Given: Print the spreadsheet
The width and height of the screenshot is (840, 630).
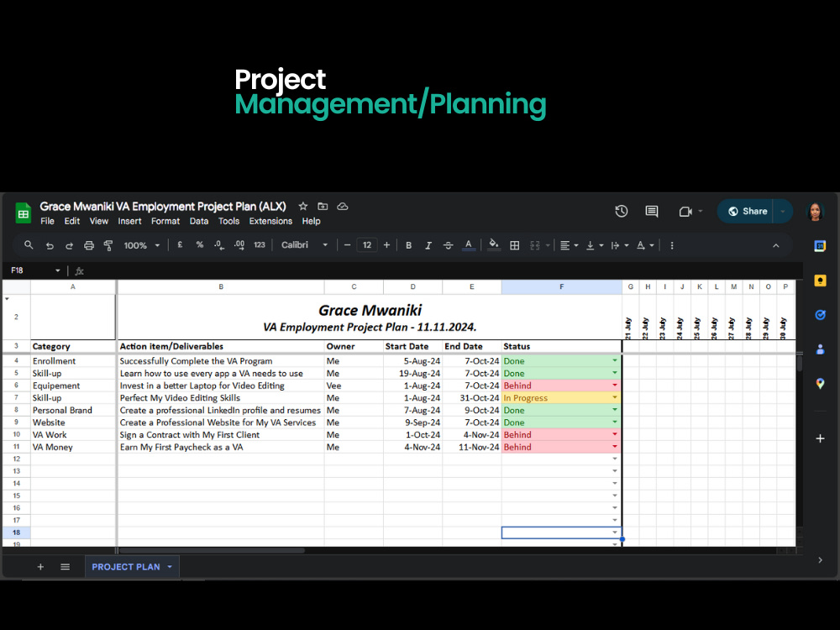Looking at the screenshot, I should pos(89,245).
